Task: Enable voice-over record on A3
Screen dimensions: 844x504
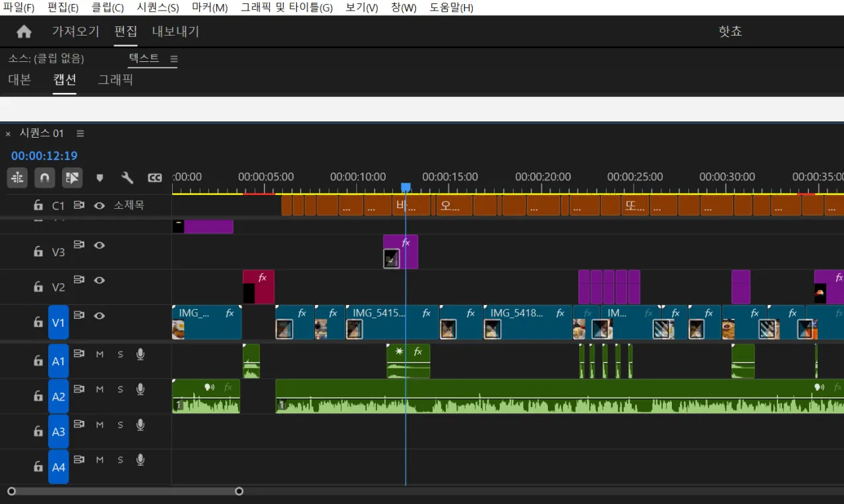Action: 140,425
